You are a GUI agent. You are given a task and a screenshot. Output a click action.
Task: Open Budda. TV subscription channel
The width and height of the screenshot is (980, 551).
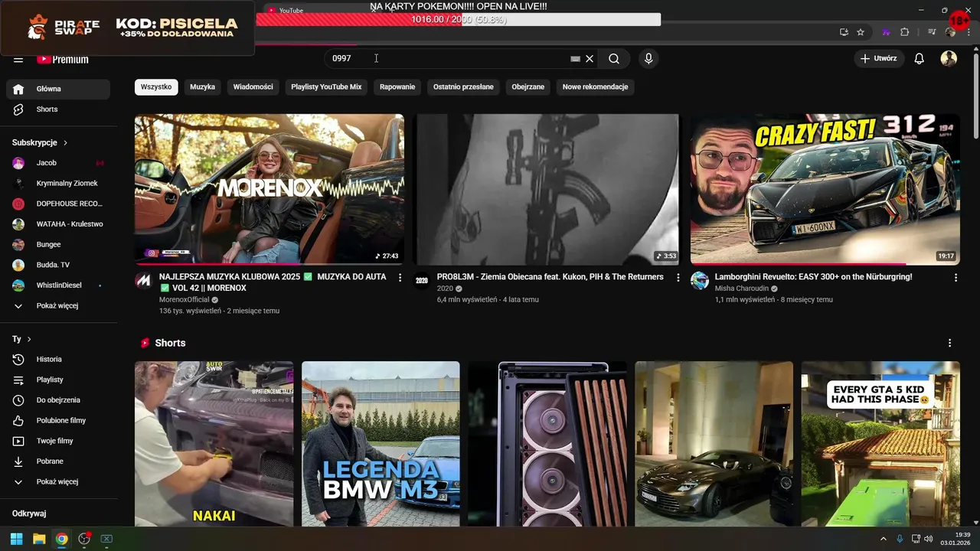(x=58, y=265)
